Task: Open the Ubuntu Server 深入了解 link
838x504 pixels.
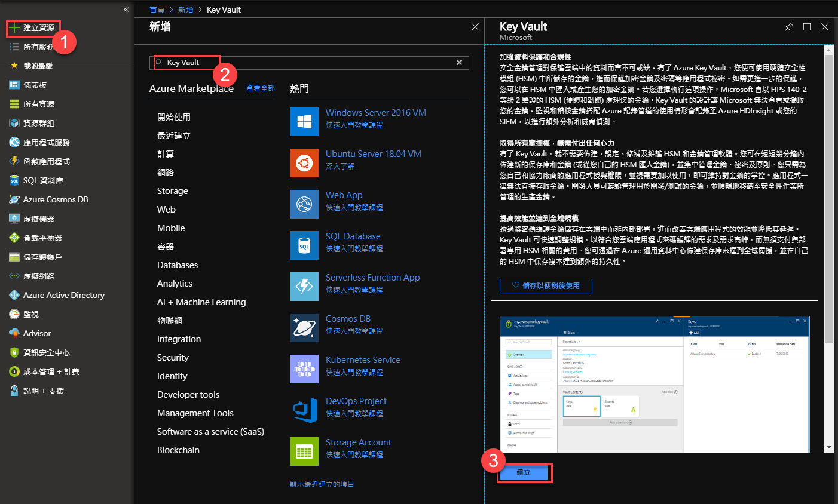Action: [340, 167]
